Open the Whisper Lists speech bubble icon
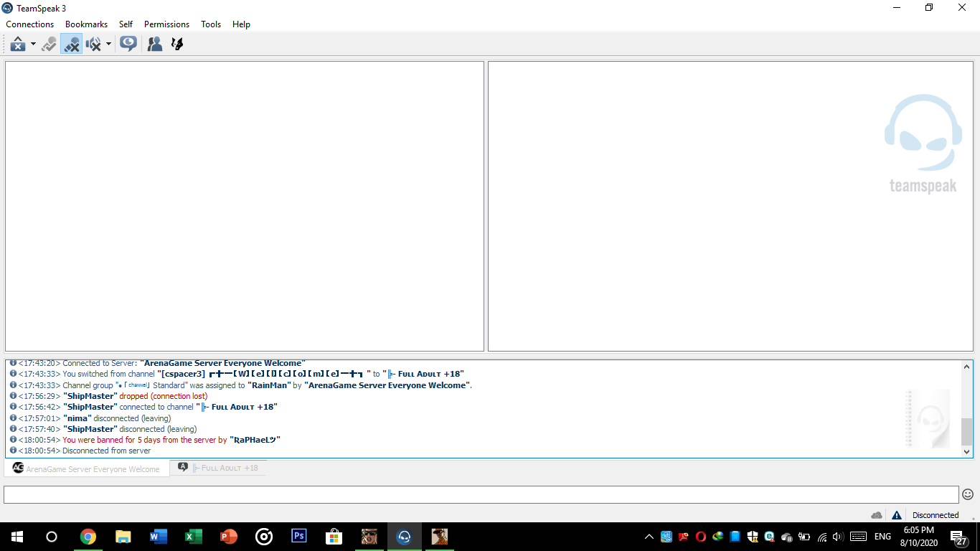The height and width of the screenshot is (551, 980). pos(128,44)
